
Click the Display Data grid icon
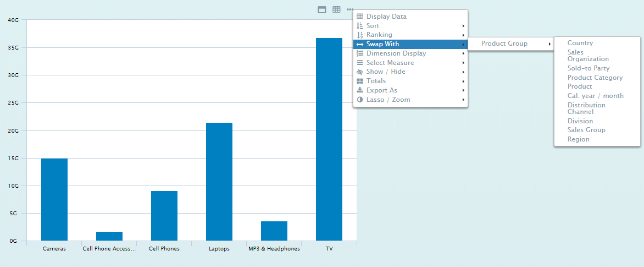click(x=360, y=17)
